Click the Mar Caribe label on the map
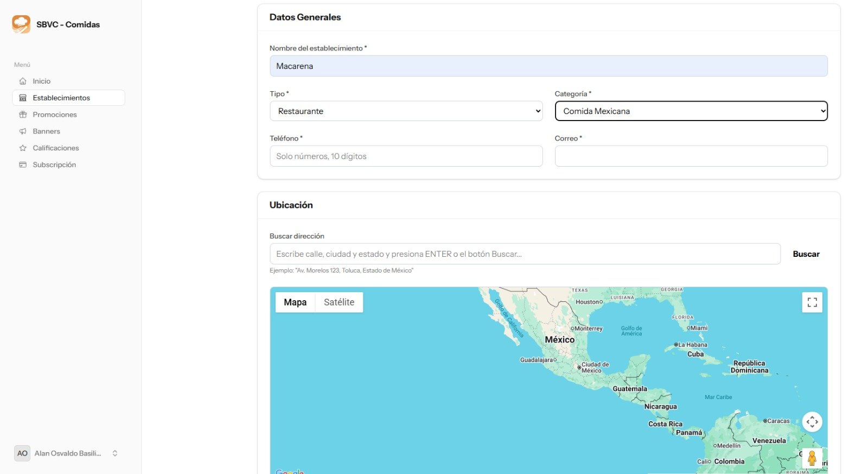This screenshot has width=868, height=474. click(x=718, y=397)
